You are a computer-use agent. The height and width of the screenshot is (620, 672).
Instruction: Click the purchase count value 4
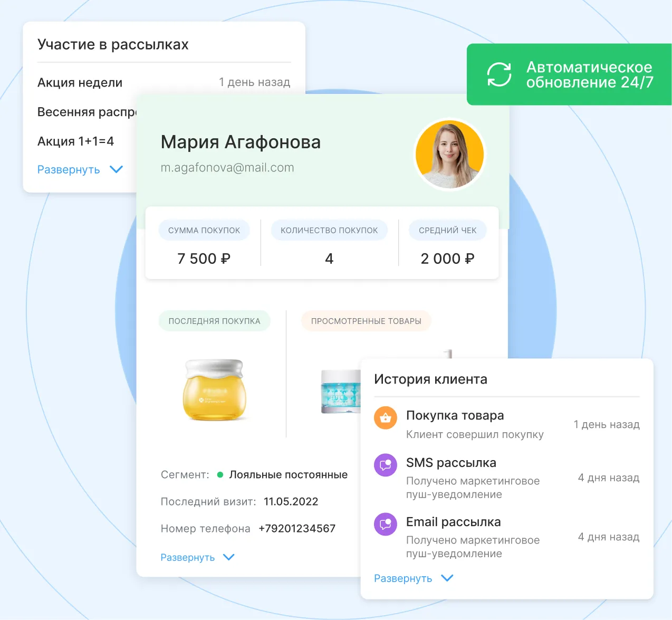click(x=329, y=259)
